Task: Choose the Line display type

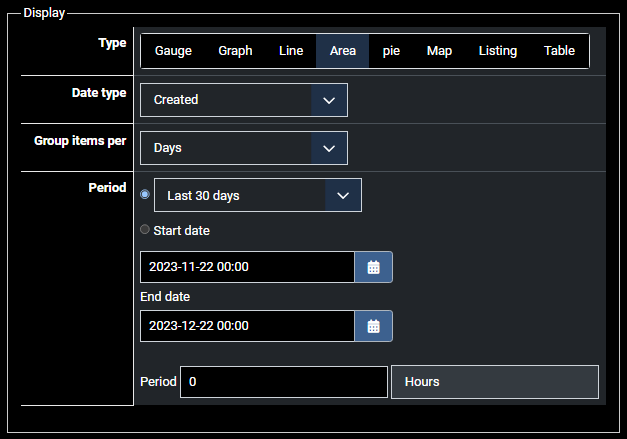Action: (291, 51)
